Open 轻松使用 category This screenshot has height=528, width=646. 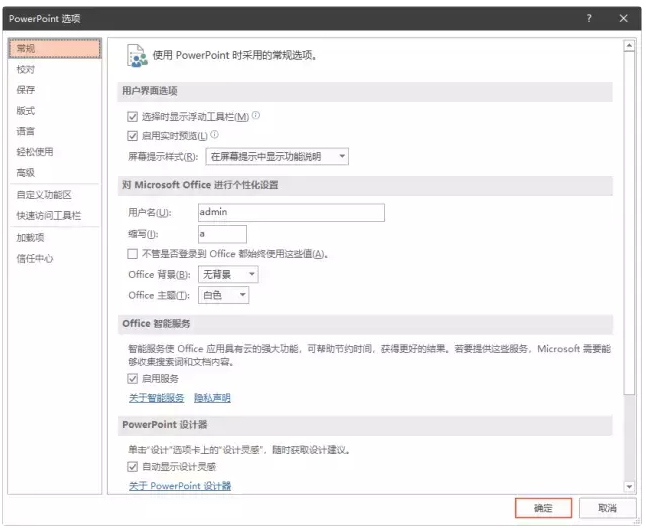pyautogui.click(x=54, y=152)
